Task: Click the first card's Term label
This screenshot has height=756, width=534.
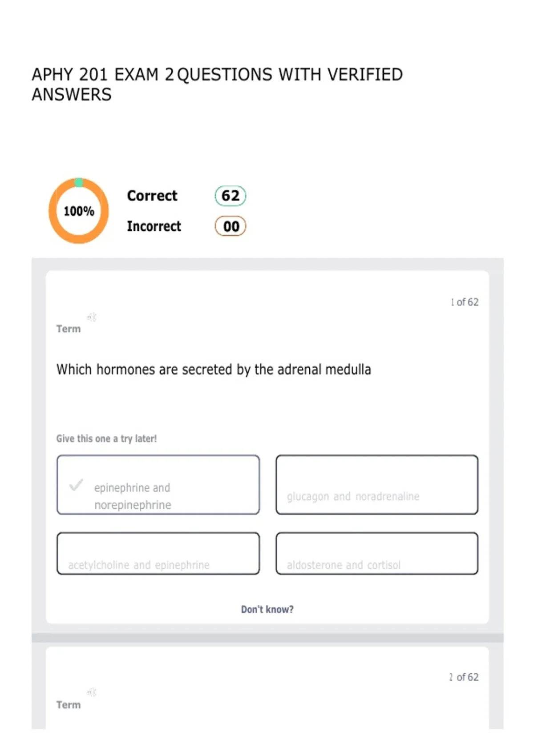Action: 69,329
